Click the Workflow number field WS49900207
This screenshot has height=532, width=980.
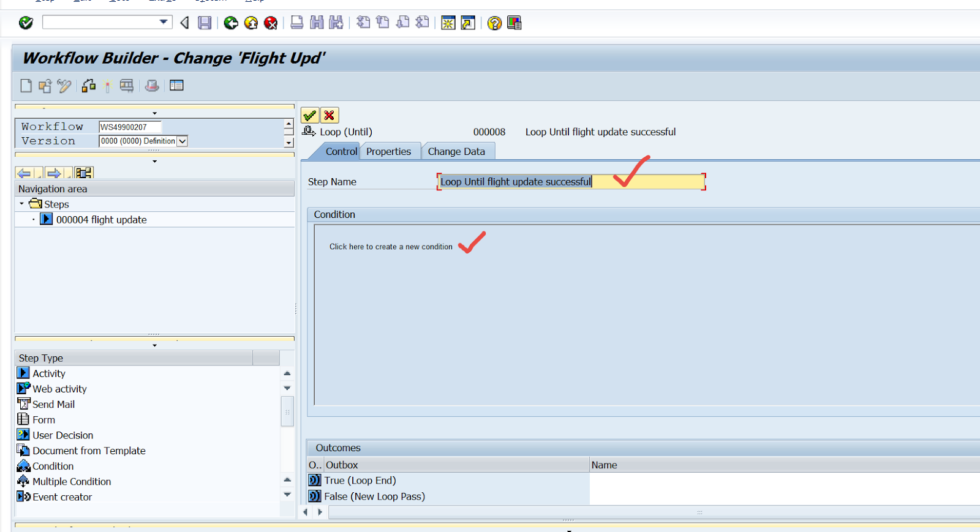point(130,127)
